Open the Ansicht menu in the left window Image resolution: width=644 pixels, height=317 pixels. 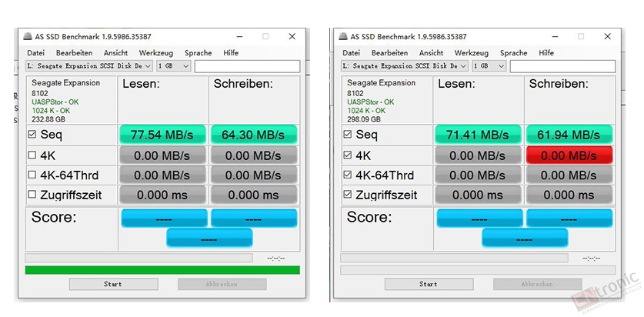click(x=116, y=53)
